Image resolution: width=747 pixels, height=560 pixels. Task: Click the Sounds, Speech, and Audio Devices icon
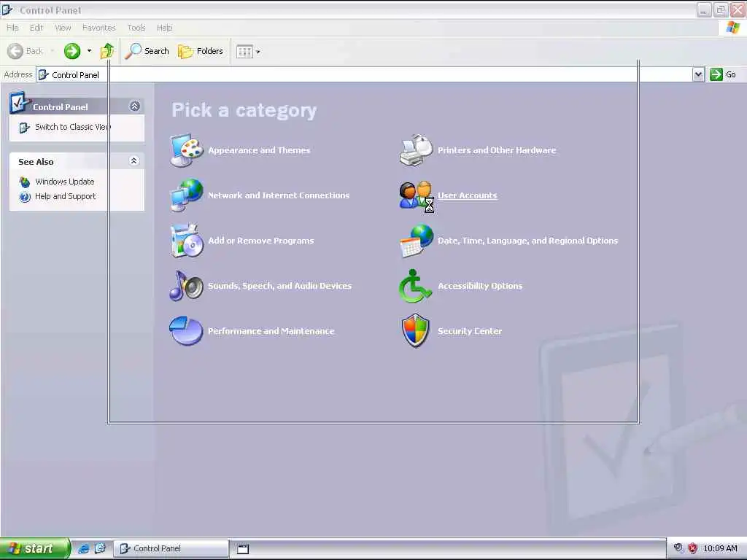pos(186,286)
